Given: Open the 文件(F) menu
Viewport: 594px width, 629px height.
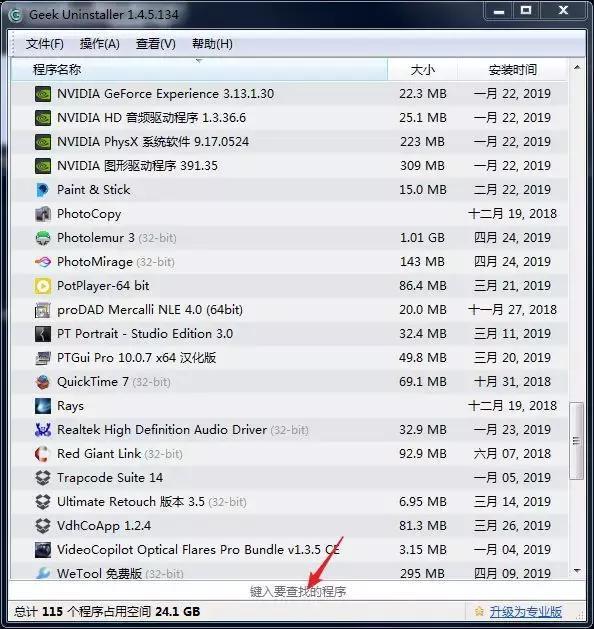Looking at the screenshot, I should [45, 43].
